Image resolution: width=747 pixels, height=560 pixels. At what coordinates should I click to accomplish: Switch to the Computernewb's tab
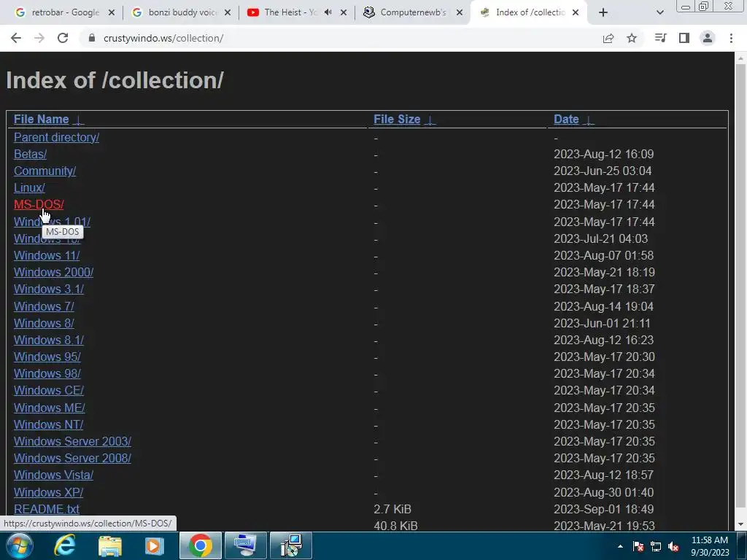click(x=413, y=12)
